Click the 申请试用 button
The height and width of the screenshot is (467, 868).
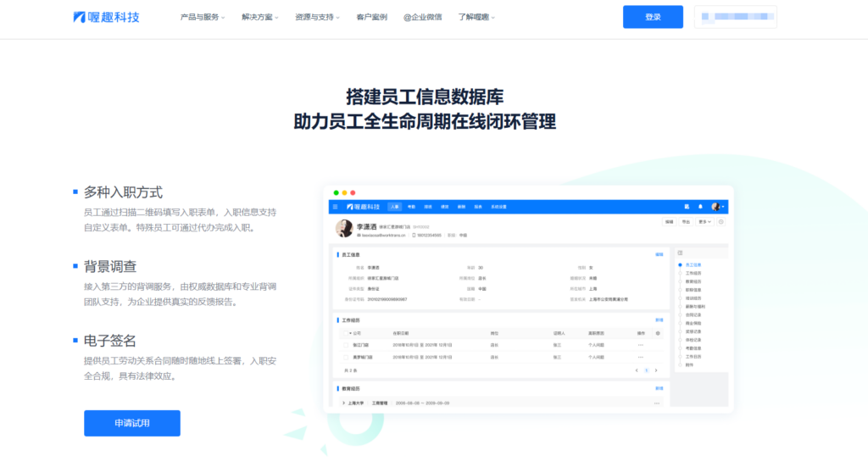click(131, 423)
